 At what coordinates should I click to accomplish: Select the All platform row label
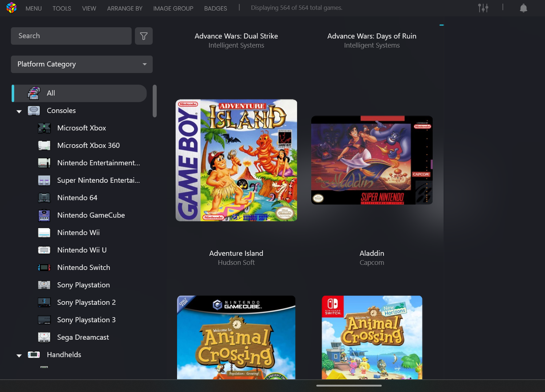(51, 93)
